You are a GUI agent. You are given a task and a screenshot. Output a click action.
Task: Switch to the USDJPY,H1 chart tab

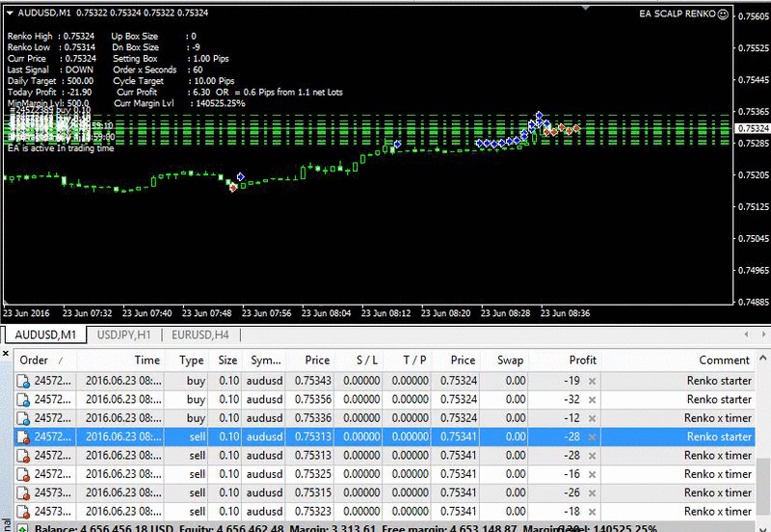[122, 334]
